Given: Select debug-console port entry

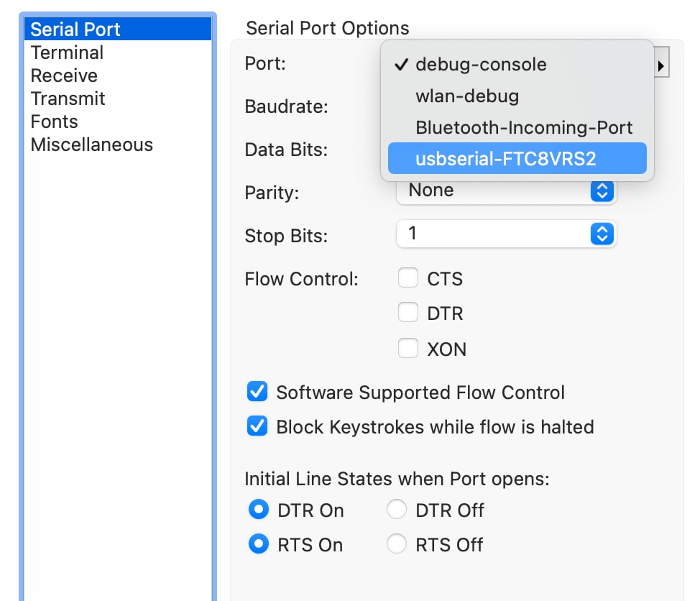Looking at the screenshot, I should 517,64.
